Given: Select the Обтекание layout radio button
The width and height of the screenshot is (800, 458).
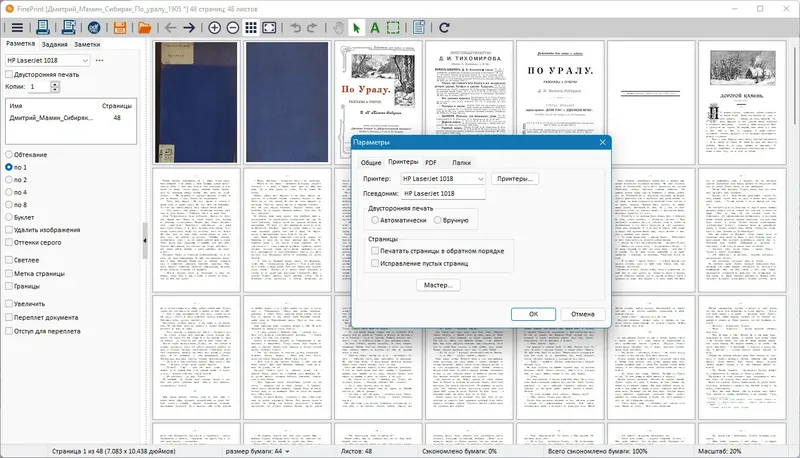Looking at the screenshot, I should click(9, 155).
